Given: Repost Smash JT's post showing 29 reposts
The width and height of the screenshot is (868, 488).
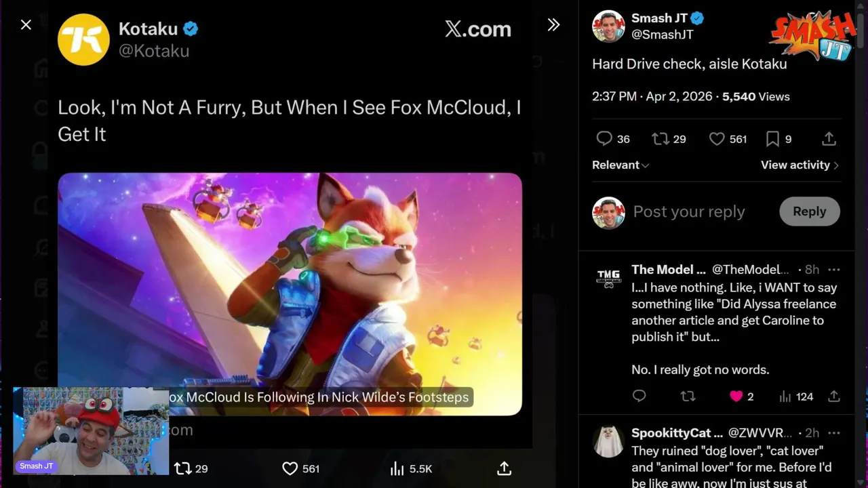Looking at the screenshot, I should click(x=660, y=139).
